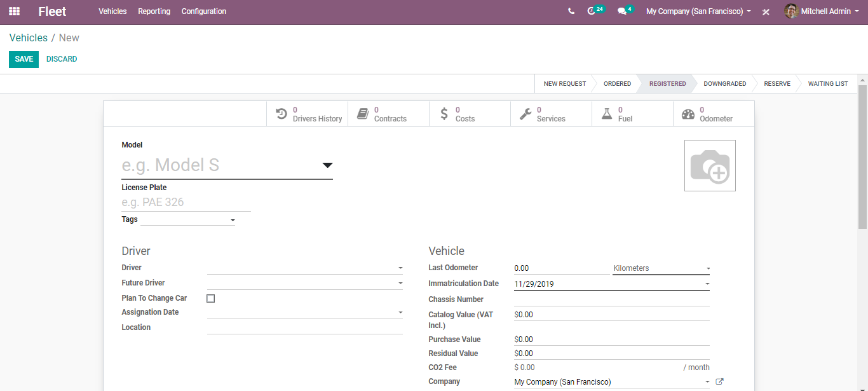868x391 pixels.
Task: Click the Company external link icon
Action: [719, 382]
